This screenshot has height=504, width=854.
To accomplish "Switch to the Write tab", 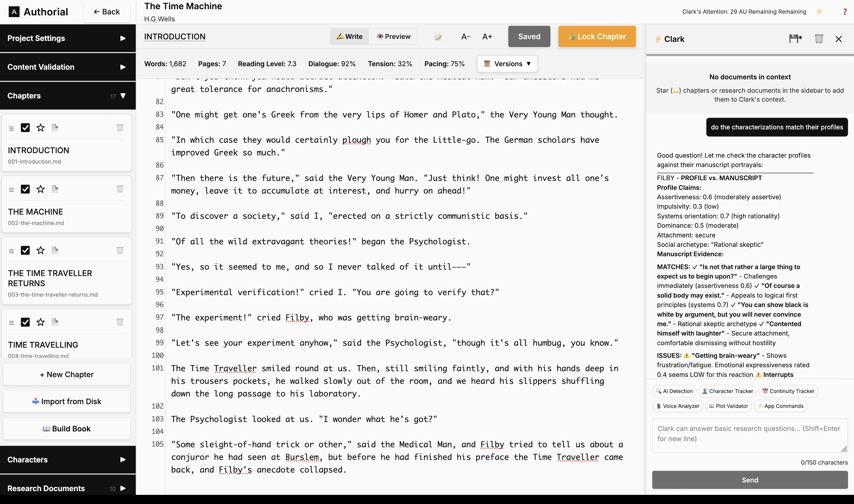I will click(x=349, y=36).
